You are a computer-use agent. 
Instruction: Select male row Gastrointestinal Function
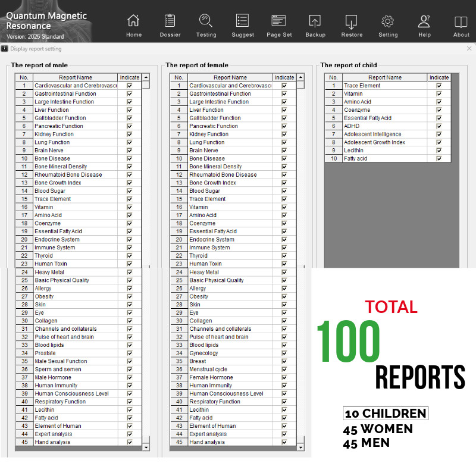pyautogui.click(x=79, y=94)
